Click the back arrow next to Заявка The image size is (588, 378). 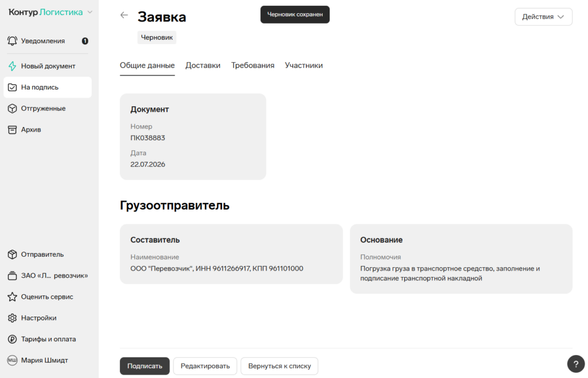coord(124,15)
